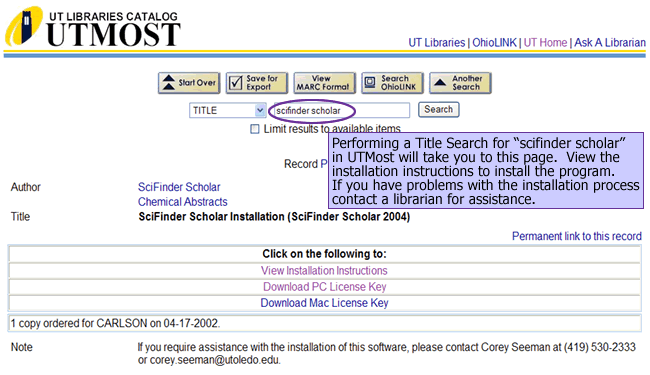Screen dimensions: 650x375
Task: Toggle Limit results to available items checkbox
Action: (x=255, y=129)
